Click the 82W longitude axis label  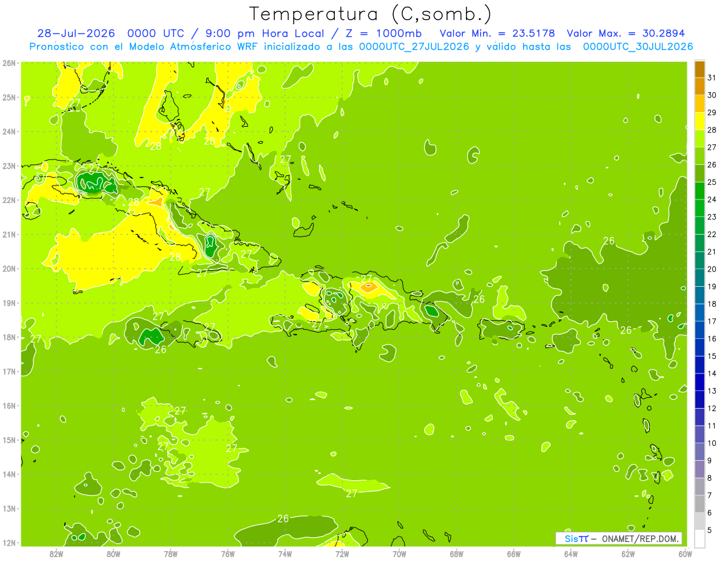(x=56, y=554)
